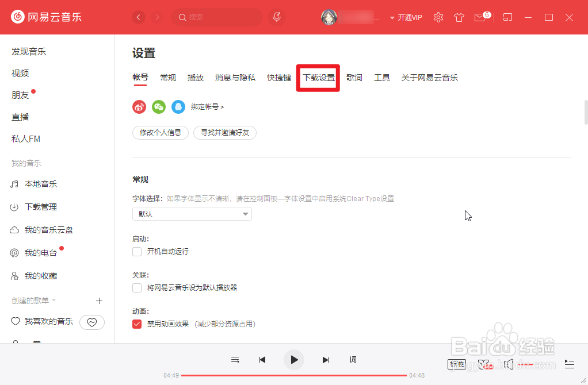Open the skin T-shirt icon

pos(459,17)
